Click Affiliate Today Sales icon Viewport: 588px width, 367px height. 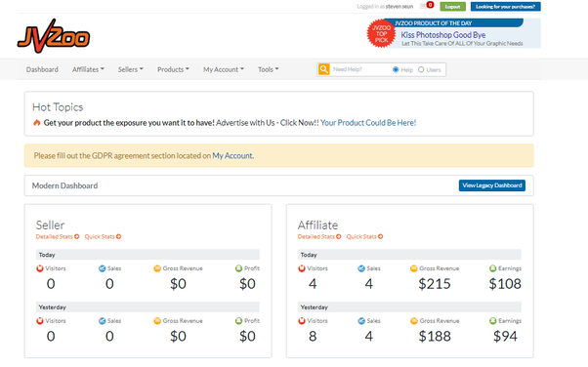[x=361, y=268]
